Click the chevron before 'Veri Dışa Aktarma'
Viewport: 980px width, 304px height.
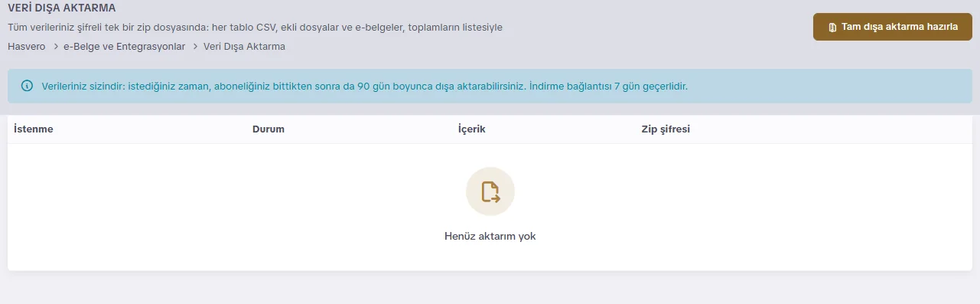coord(195,47)
